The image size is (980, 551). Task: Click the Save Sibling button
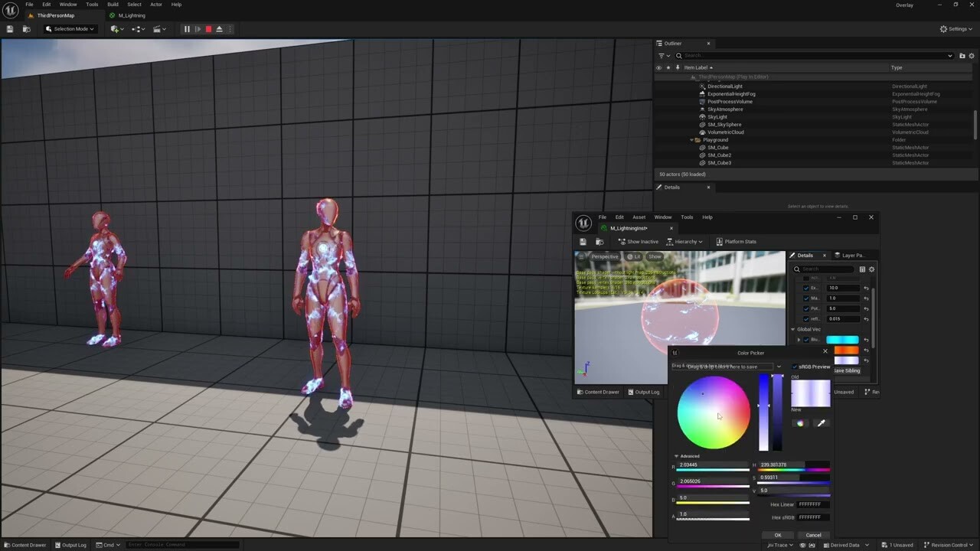(847, 370)
